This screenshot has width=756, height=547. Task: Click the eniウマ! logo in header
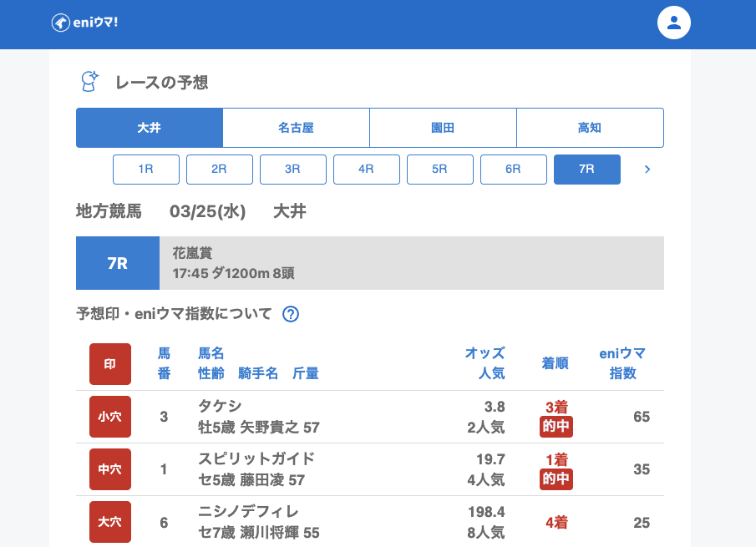point(84,23)
